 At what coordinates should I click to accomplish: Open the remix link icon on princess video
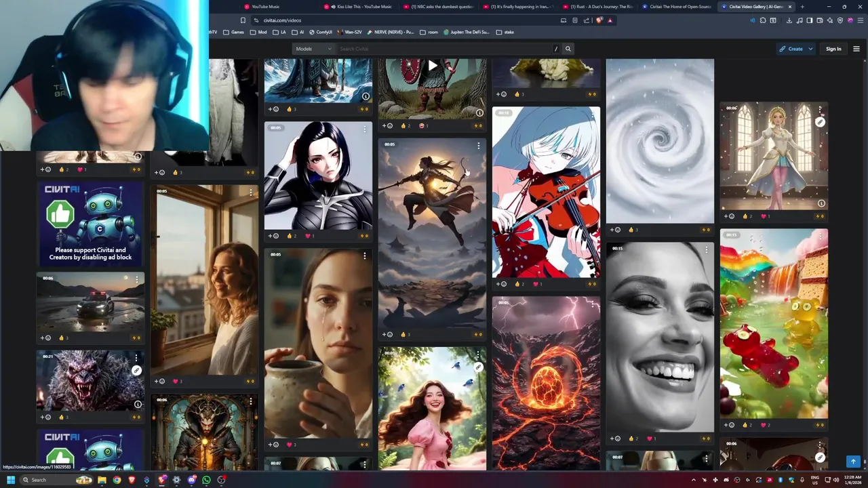tap(820, 122)
